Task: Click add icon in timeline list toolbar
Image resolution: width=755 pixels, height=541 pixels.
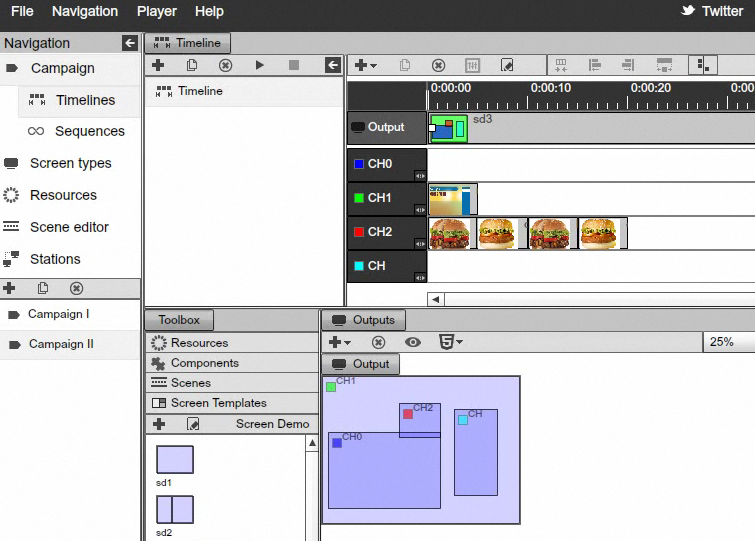Action: coord(158,65)
